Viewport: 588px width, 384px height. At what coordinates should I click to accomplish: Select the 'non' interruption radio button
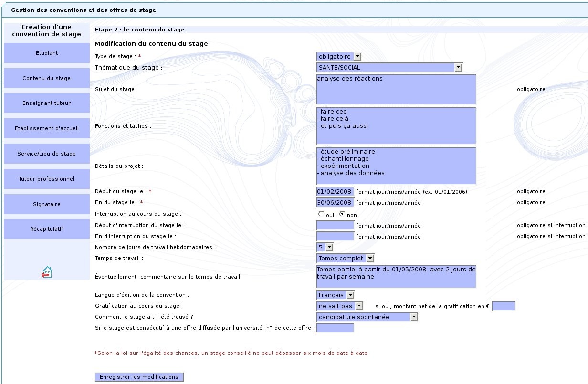(342, 214)
